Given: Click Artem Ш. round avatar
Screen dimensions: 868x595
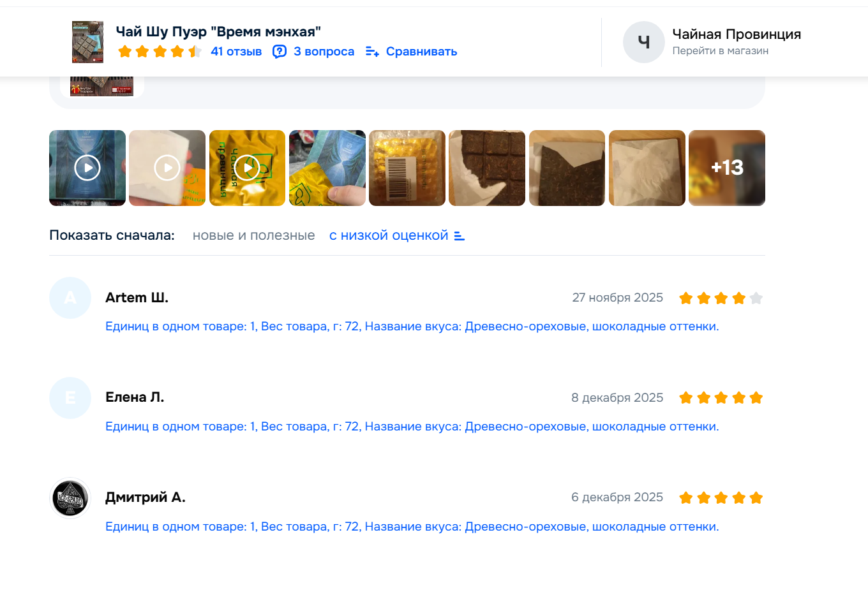Looking at the screenshot, I should 70,298.
